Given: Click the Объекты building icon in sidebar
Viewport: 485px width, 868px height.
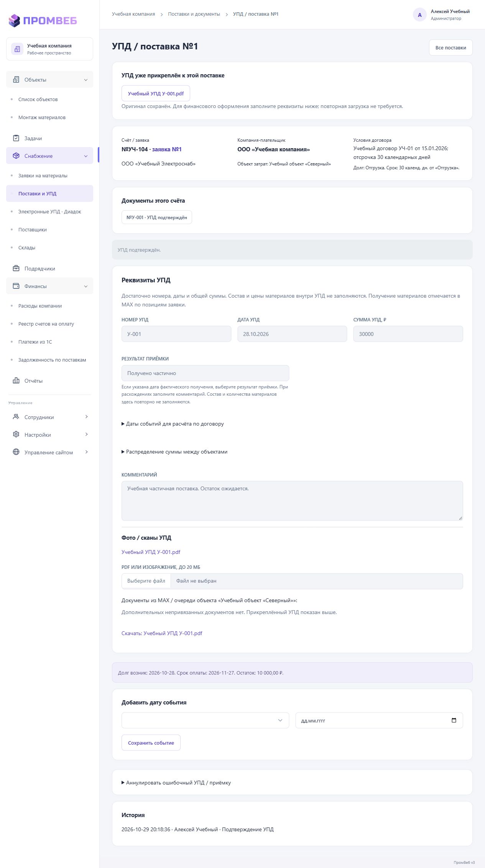Looking at the screenshot, I should pos(16,80).
